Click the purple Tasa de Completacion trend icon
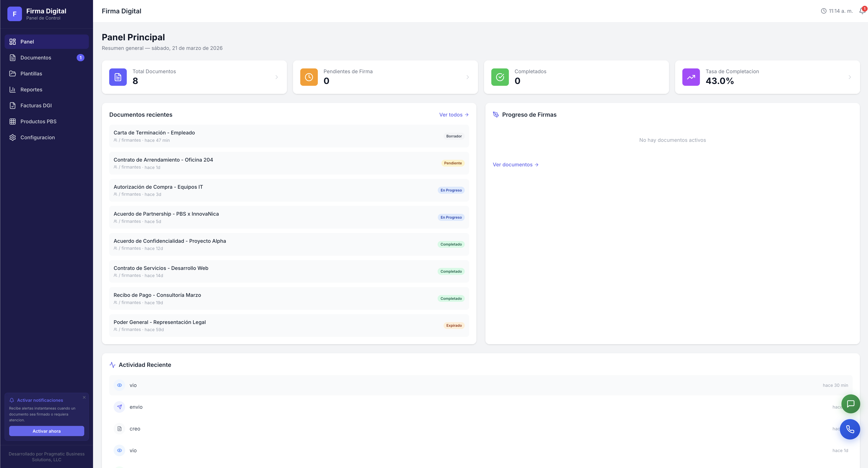Screen dimensions: 868x468 (x=691, y=77)
